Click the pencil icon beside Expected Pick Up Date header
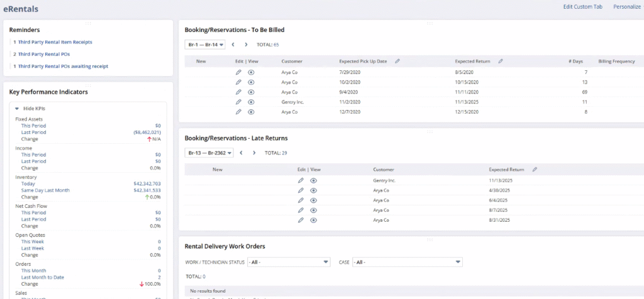Screen dimensions: 644x299 point(397,62)
